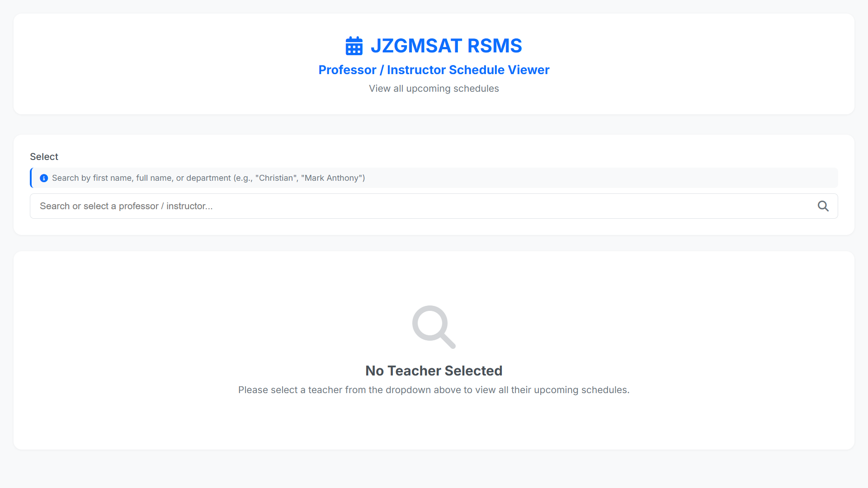Click the "View all upcoming schedules" subtitle
868x488 pixels.
coord(434,89)
